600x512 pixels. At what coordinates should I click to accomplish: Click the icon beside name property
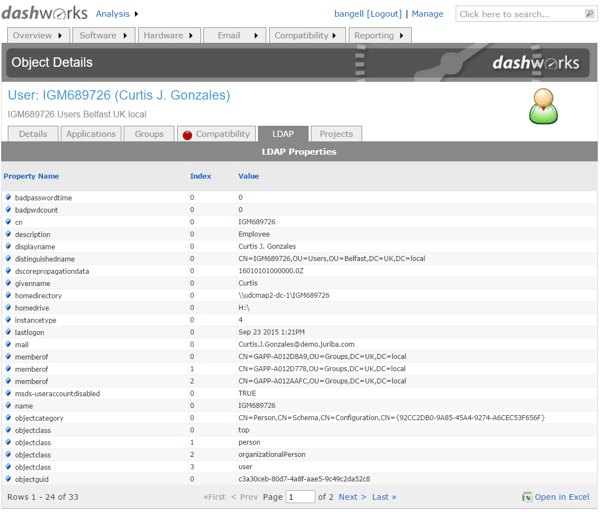pyautogui.click(x=8, y=405)
